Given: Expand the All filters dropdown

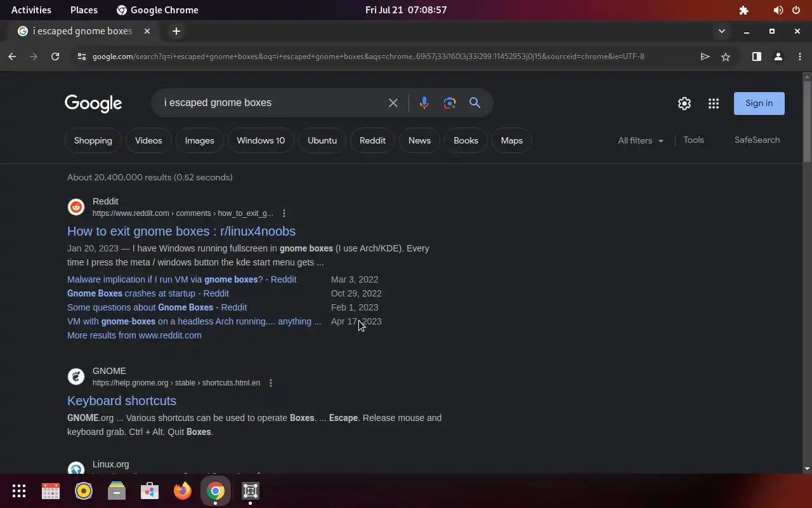Looking at the screenshot, I should (x=641, y=140).
